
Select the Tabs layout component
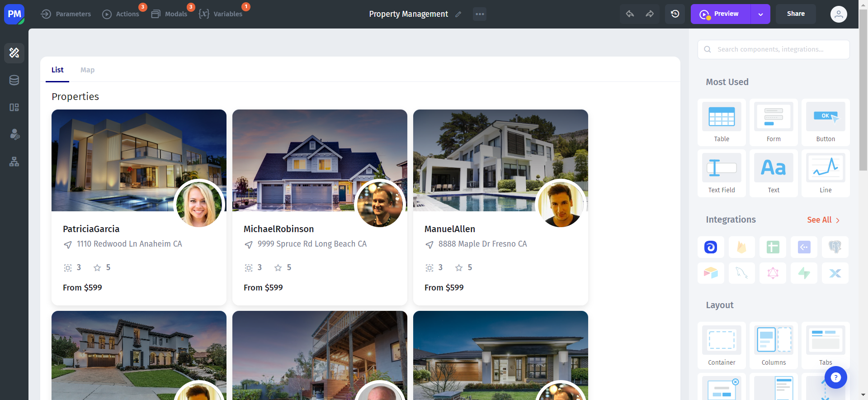tap(826, 345)
